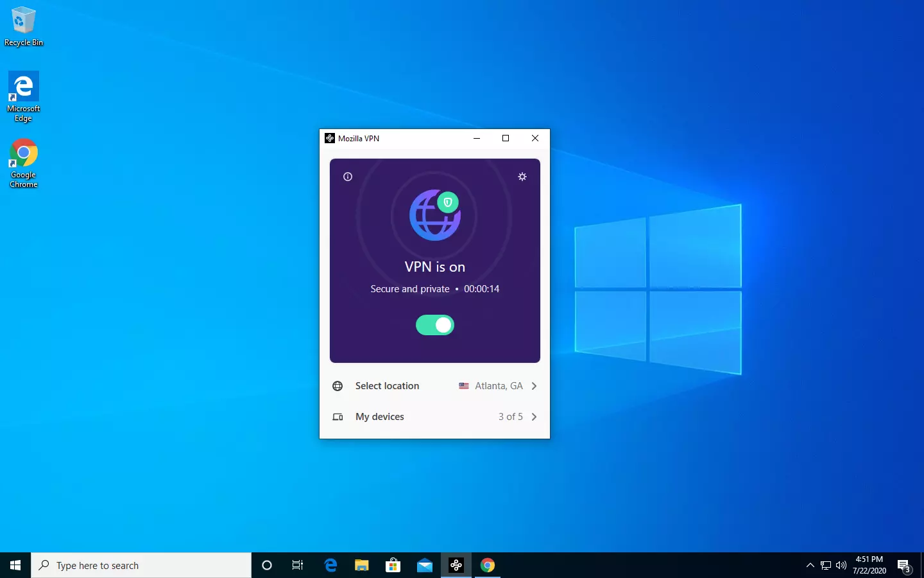
Task: Open Task View on the taskbar
Action: 298,565
